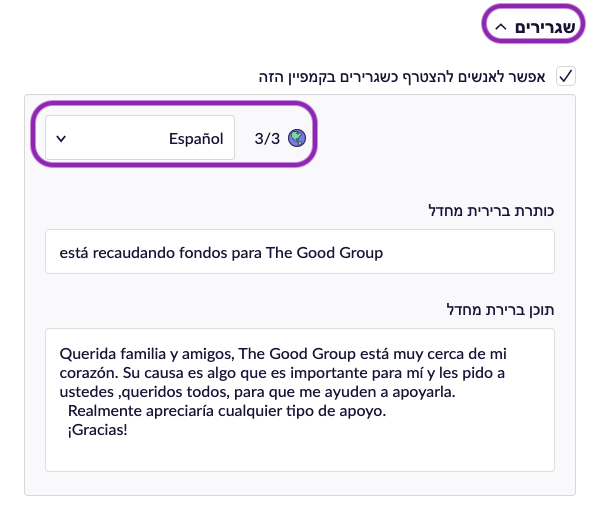Screen dimensions: 601x518
Task: Click the down arrow in Español dropdown
Action: (x=61, y=138)
